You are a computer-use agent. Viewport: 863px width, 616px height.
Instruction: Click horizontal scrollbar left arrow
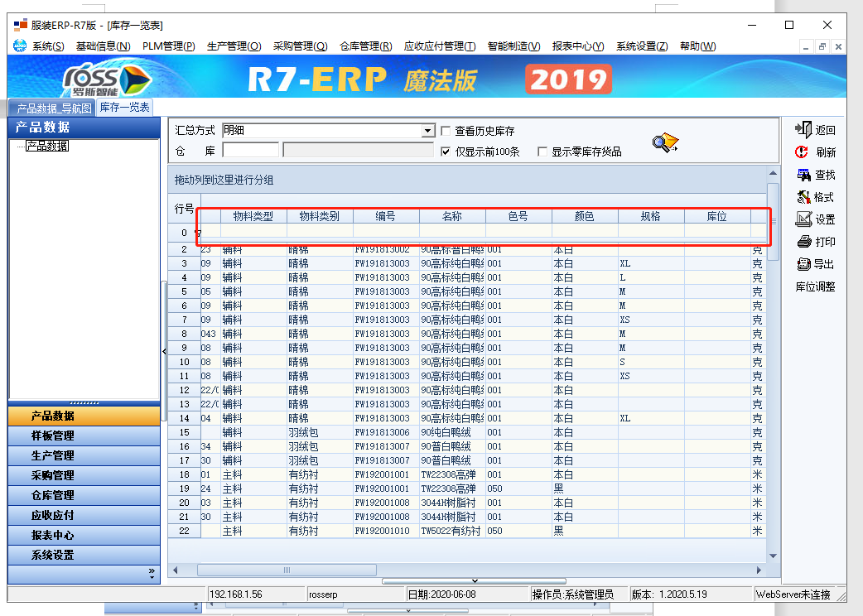coord(176,570)
